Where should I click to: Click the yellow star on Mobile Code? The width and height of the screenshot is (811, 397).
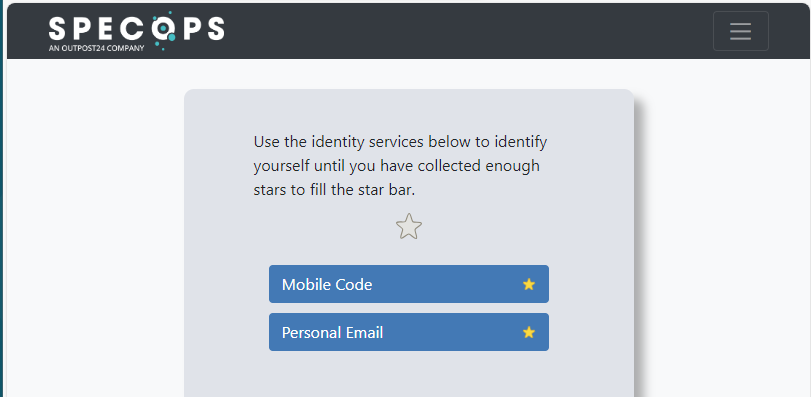coord(529,284)
